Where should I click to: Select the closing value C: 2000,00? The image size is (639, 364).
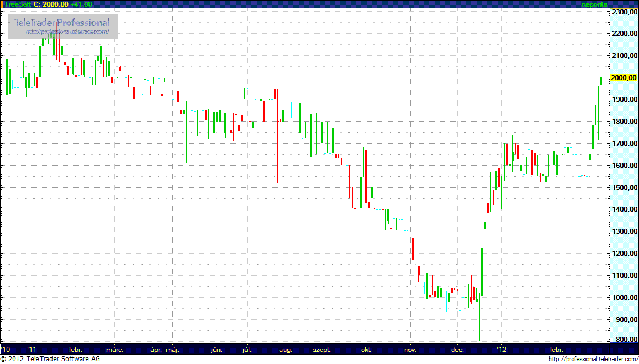pyautogui.click(x=50, y=4)
